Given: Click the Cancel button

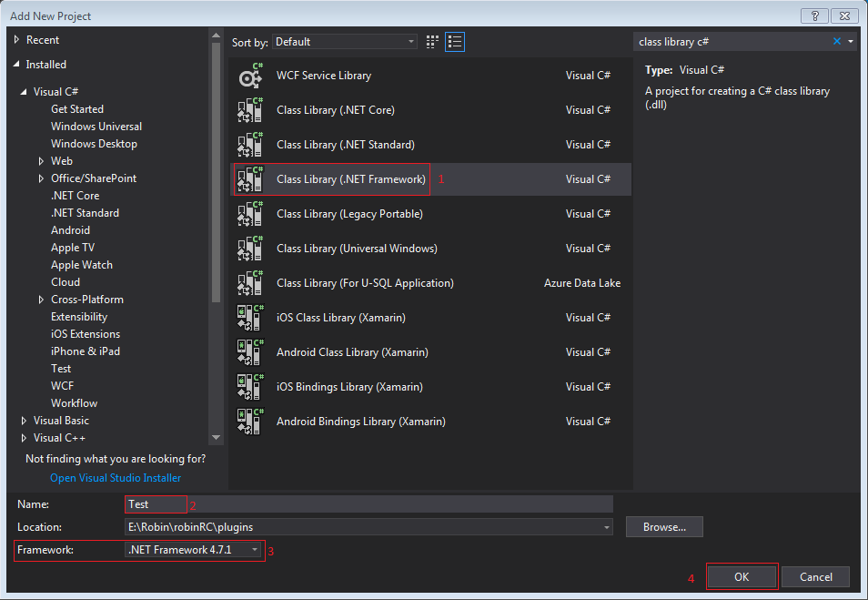Looking at the screenshot, I should 815,576.
